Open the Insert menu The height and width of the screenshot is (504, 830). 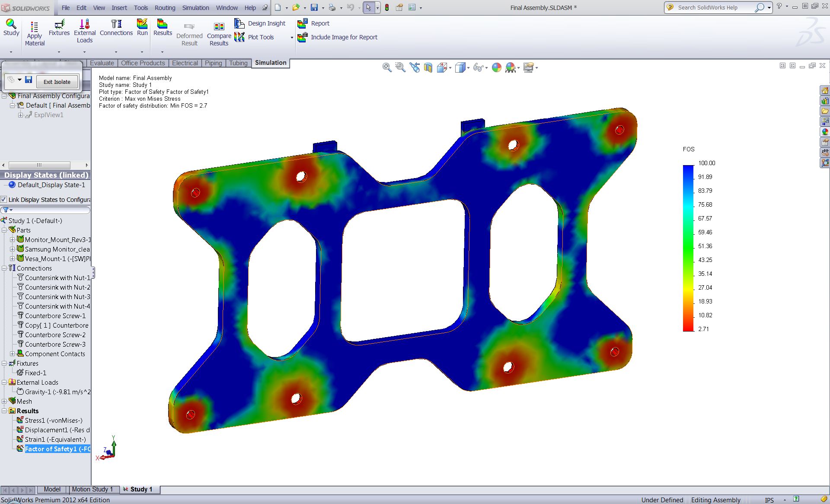pyautogui.click(x=119, y=8)
